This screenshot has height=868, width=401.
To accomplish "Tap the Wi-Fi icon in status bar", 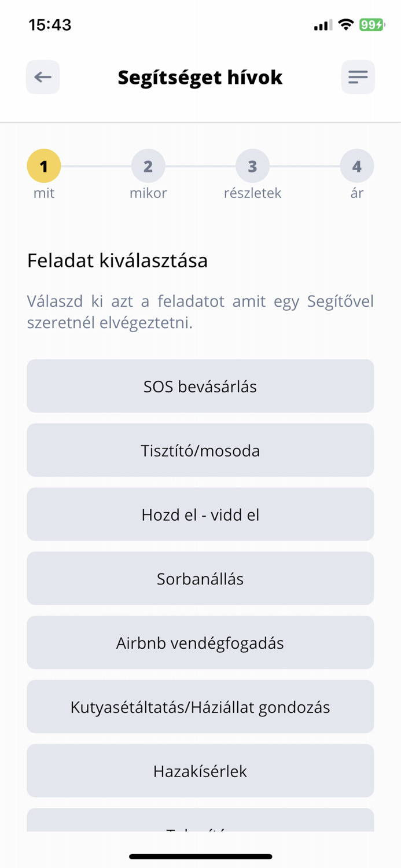I will tap(346, 24).
